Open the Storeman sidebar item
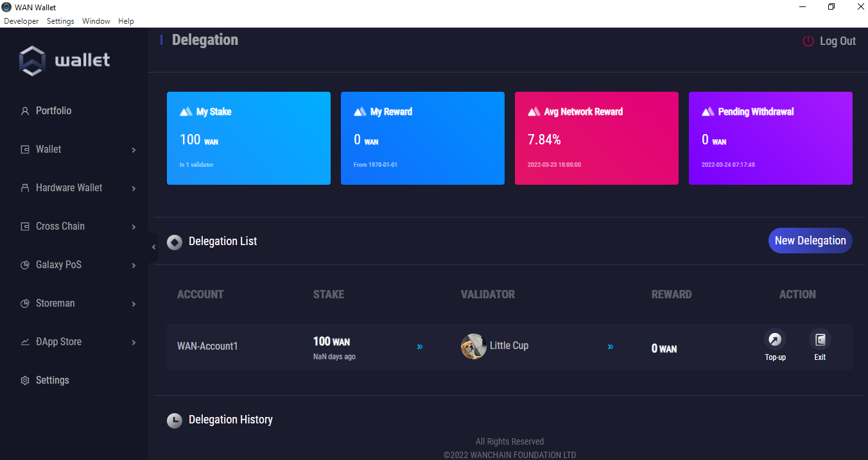Image resolution: width=868 pixels, height=460 pixels. click(x=55, y=303)
